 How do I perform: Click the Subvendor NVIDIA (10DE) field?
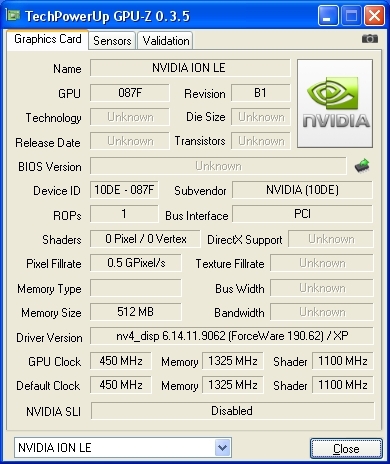[302, 190]
